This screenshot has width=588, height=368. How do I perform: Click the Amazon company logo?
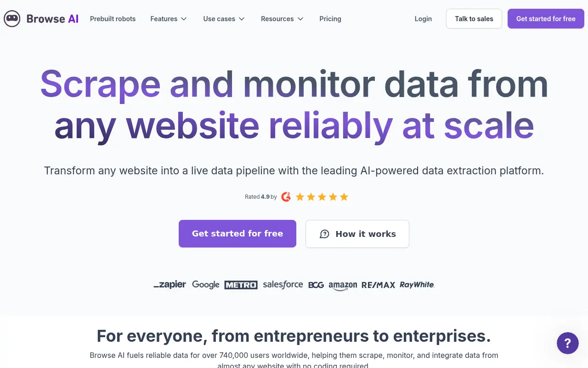pyautogui.click(x=343, y=285)
